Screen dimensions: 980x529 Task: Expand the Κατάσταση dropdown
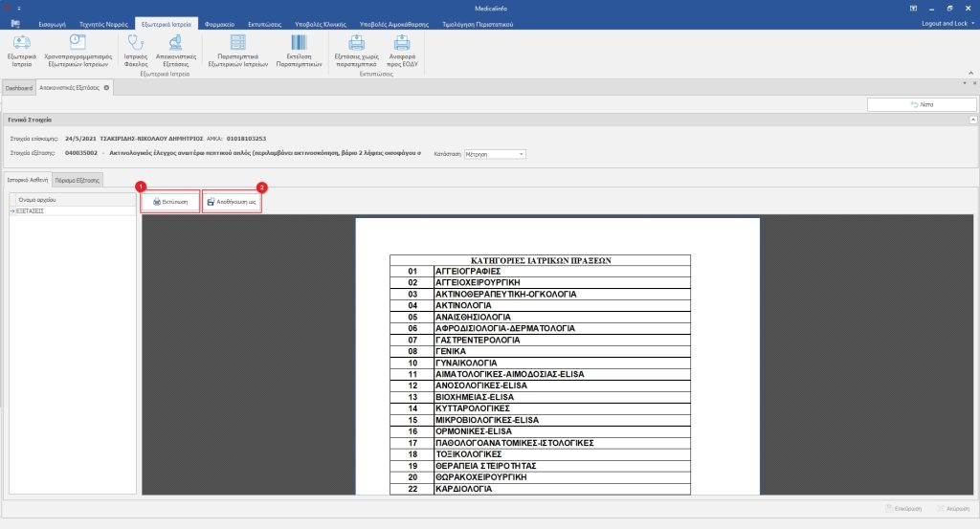[522, 153]
